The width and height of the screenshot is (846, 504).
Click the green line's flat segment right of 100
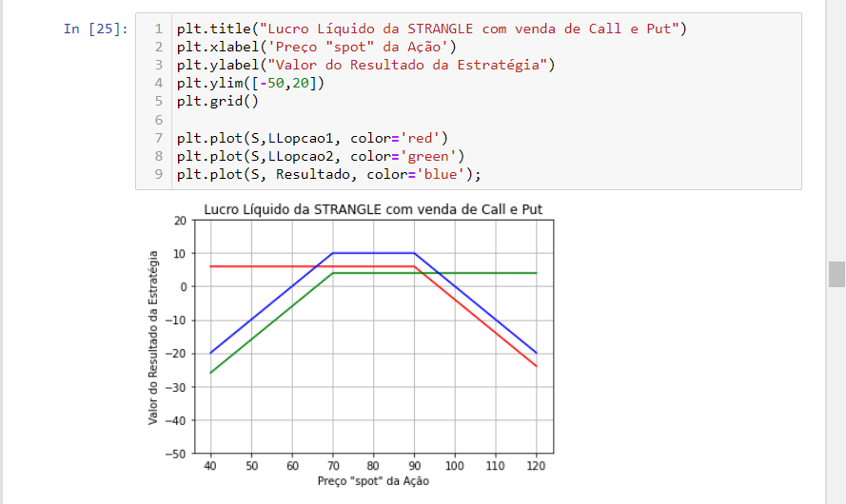[495, 273]
